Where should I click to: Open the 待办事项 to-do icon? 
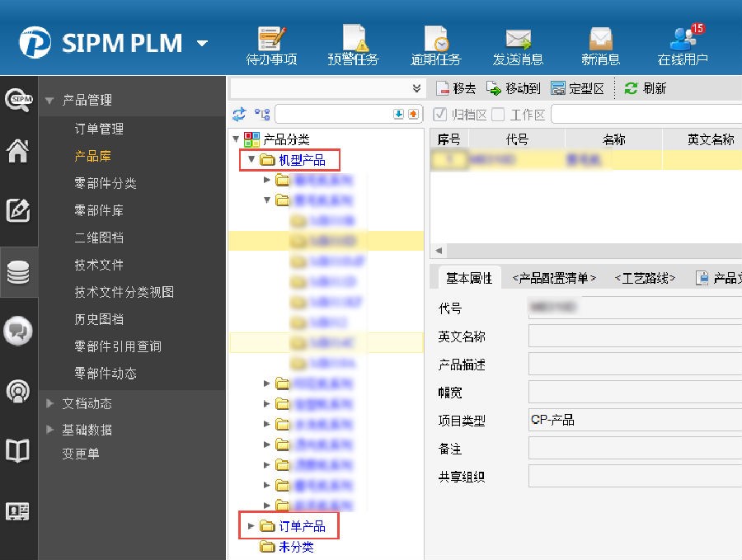pyautogui.click(x=271, y=45)
